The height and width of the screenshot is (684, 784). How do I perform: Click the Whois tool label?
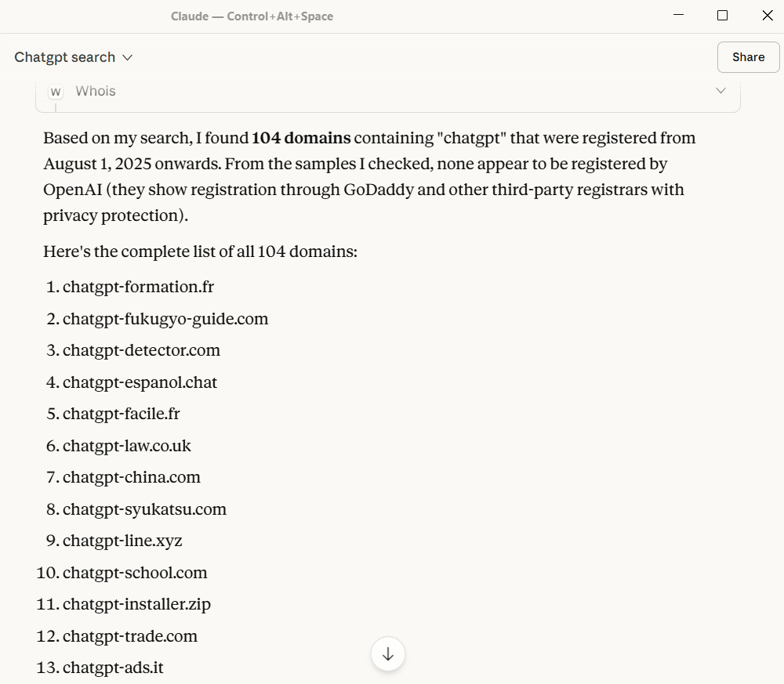[x=96, y=91]
